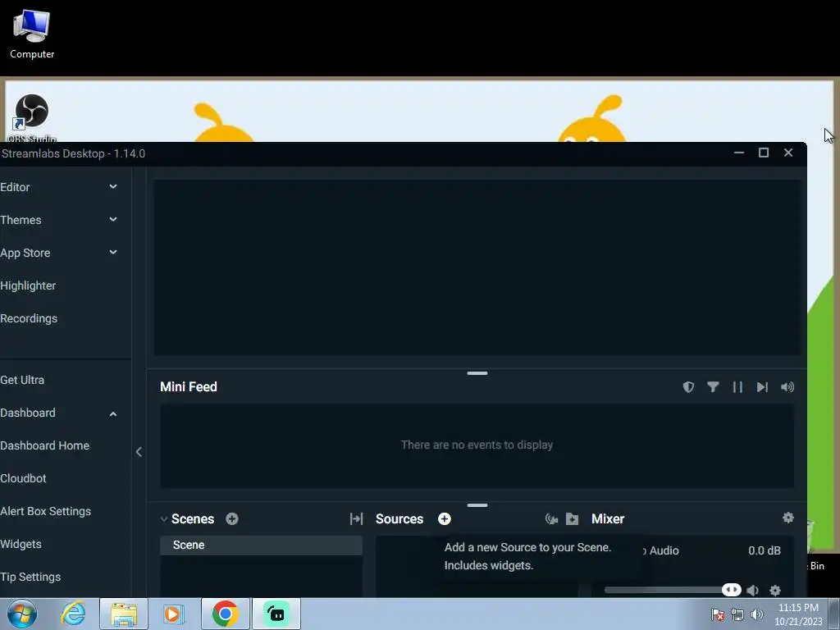Open Widgets page
840x630 pixels.
(21, 544)
